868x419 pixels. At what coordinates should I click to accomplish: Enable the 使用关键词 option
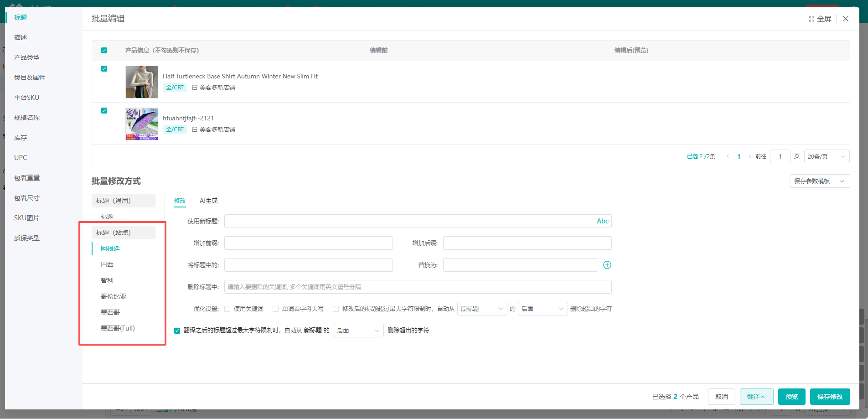(x=227, y=309)
